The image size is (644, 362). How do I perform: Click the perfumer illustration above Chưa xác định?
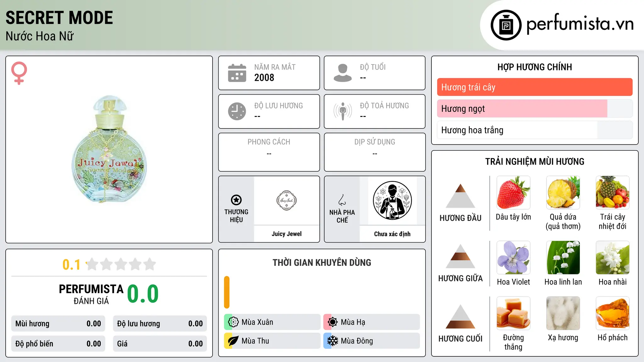[x=392, y=200]
